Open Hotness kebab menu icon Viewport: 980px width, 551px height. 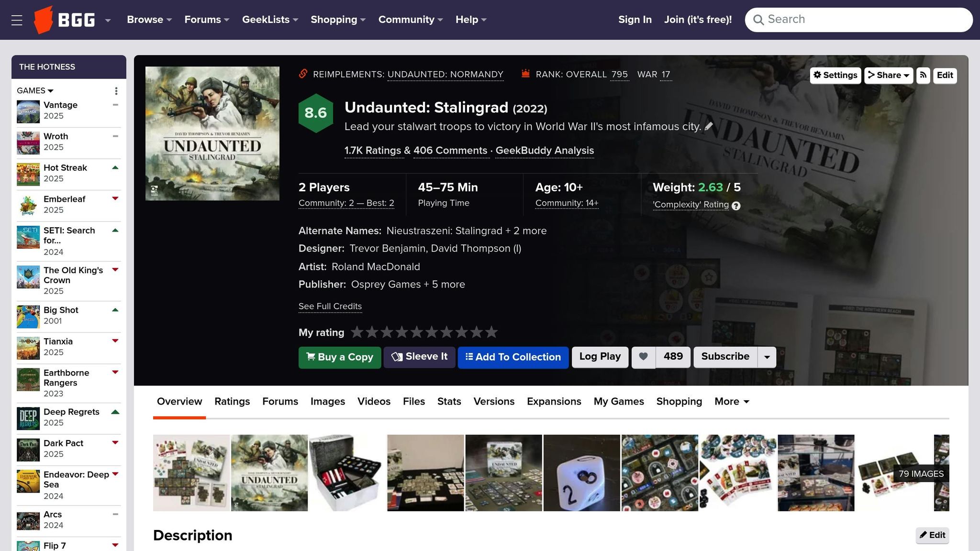[116, 91]
